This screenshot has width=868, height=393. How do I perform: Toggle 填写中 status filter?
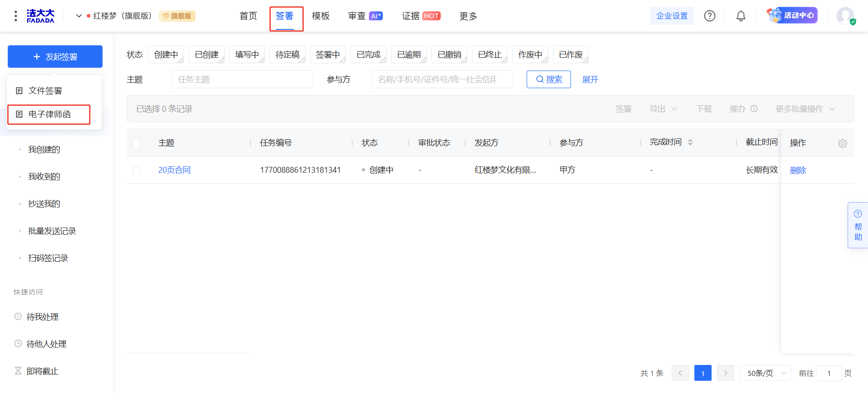(x=247, y=54)
